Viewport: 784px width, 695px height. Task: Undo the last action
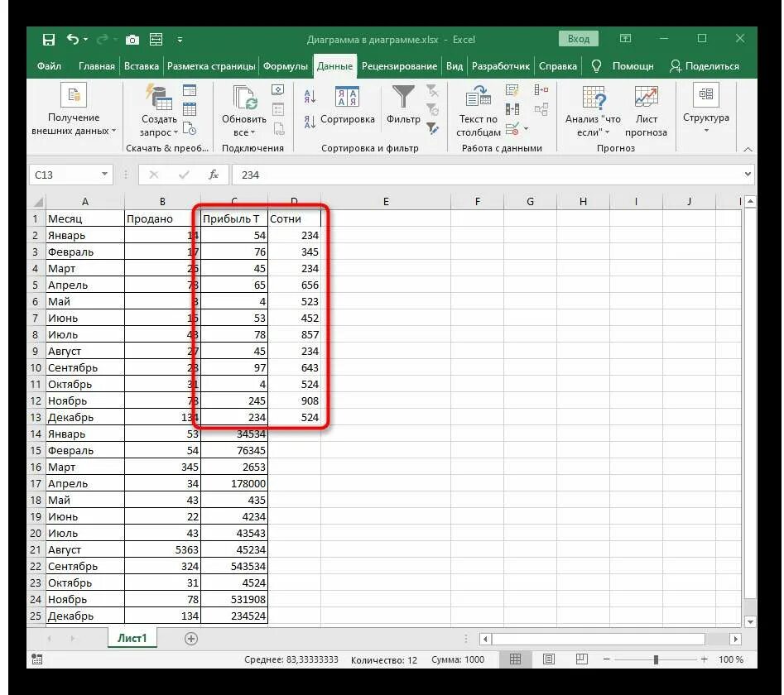click(x=73, y=39)
